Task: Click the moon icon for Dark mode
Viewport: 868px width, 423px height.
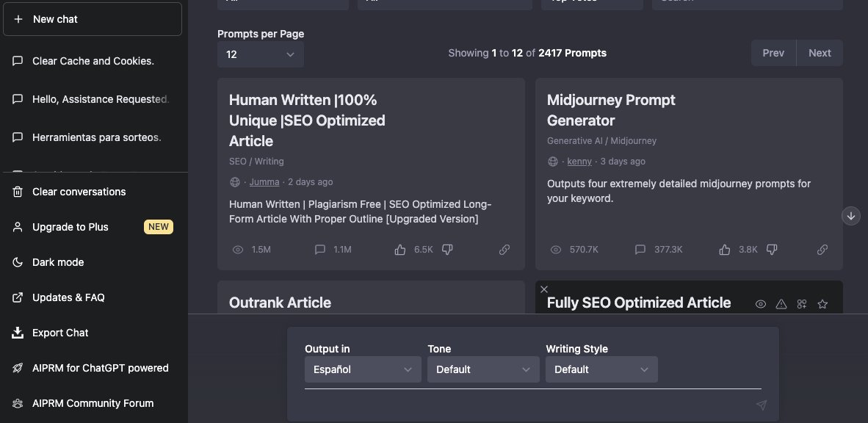Action: [x=18, y=262]
